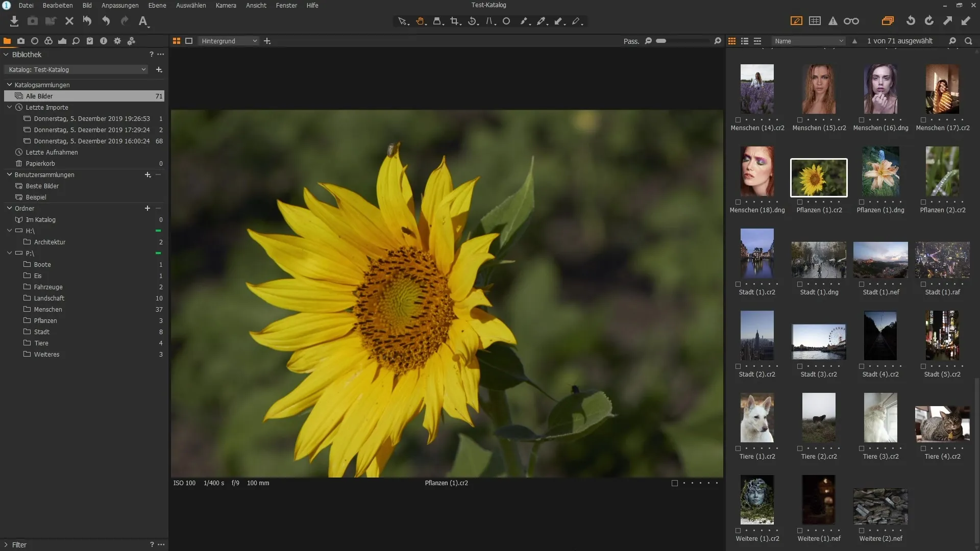Open the Anpassungen menu
This screenshot has height=551, width=980.
(x=120, y=5)
